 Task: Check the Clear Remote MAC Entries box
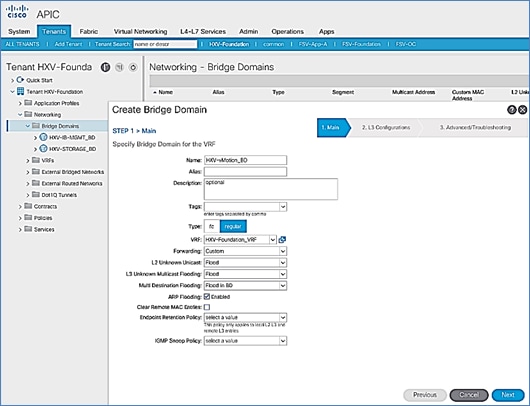tap(207, 307)
